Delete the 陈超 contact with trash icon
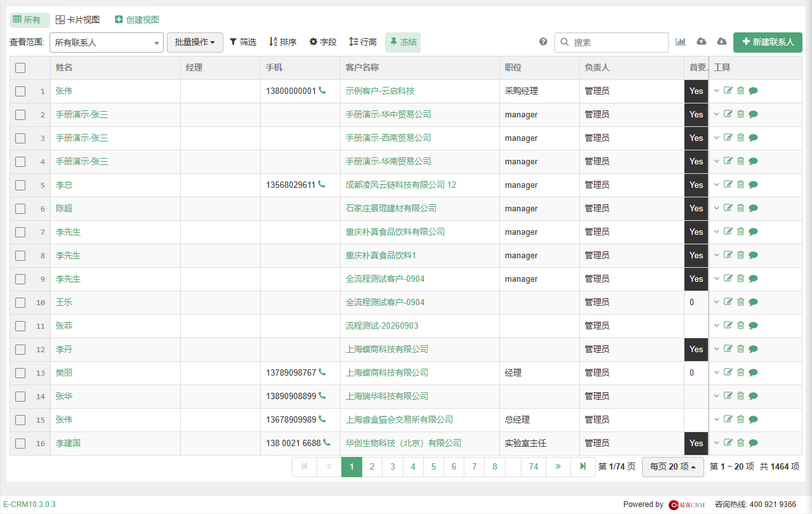 pos(740,208)
